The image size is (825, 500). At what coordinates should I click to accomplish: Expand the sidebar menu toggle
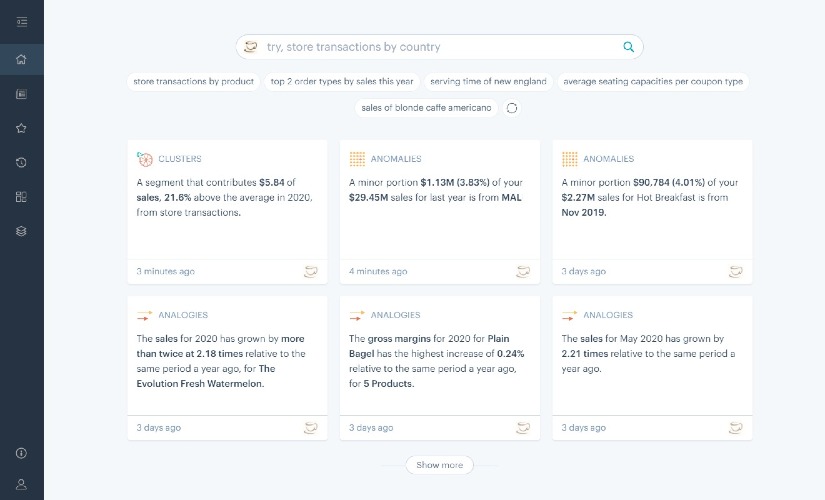(21, 21)
